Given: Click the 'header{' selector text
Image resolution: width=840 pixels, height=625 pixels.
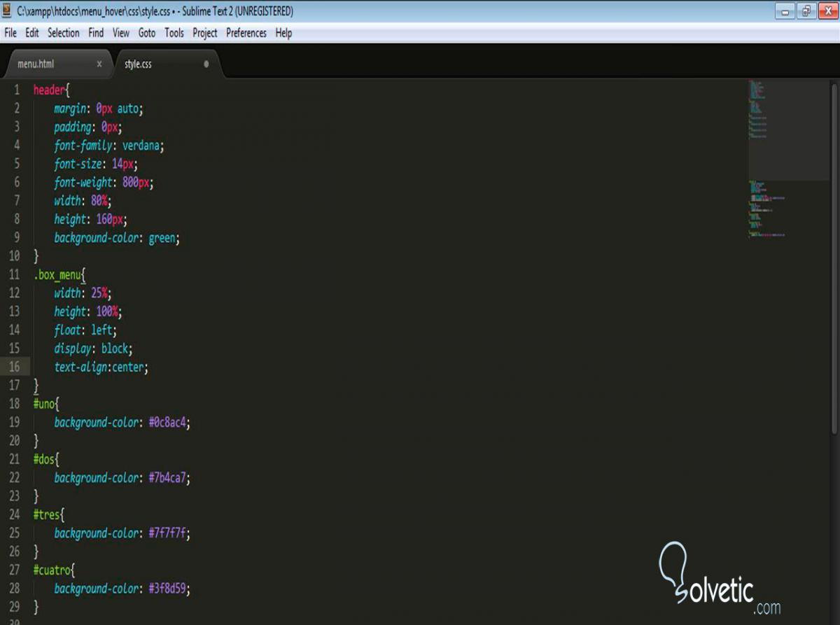Looking at the screenshot, I should tap(52, 90).
